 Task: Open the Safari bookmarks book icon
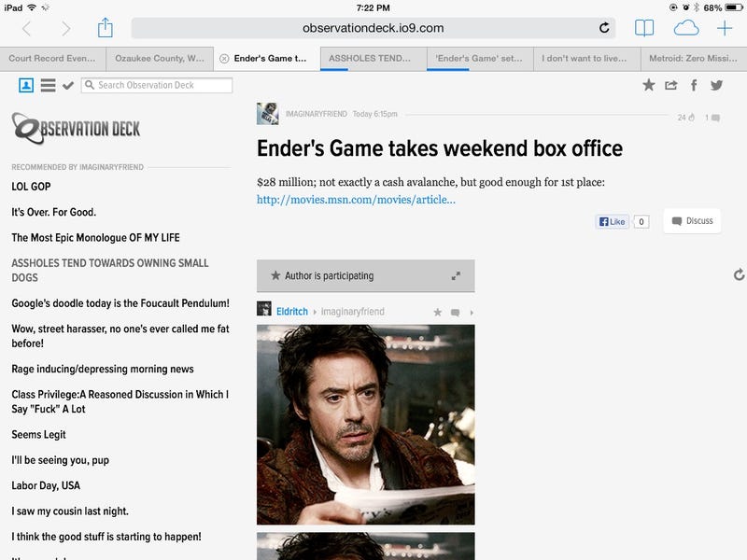pos(644,28)
